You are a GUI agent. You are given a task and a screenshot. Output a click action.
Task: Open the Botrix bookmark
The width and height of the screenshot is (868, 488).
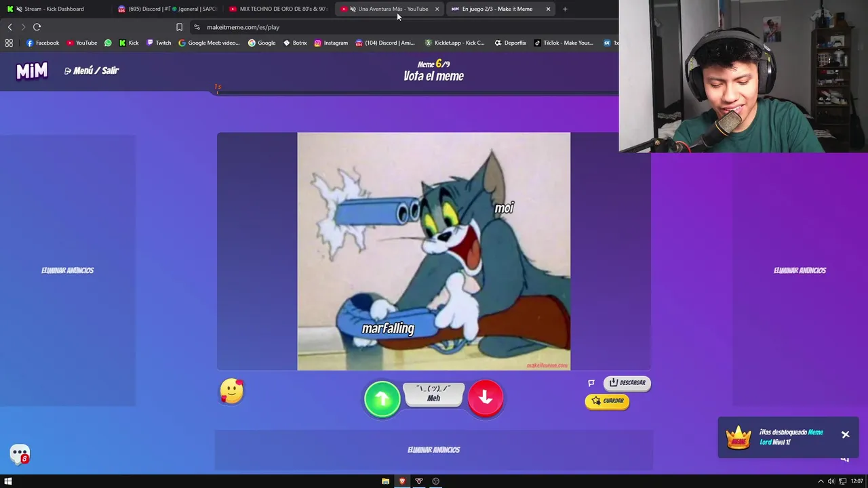coord(295,43)
